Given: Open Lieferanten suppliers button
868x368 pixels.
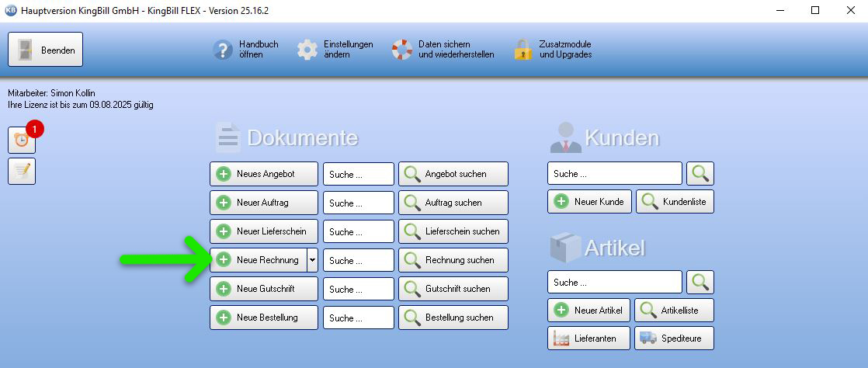Looking at the screenshot, I should (x=589, y=338).
